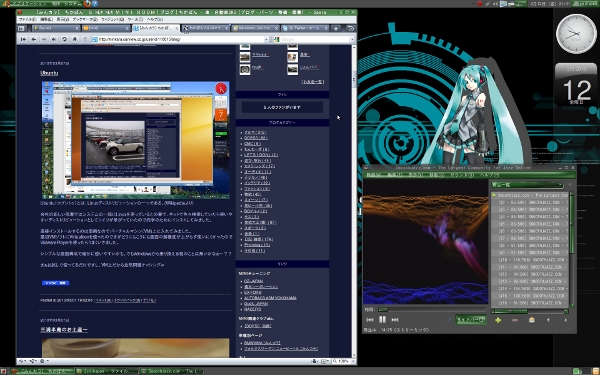Image resolution: width=600 pixels, height=375 pixels.
Task: Go back one page in Opera
Action: pyautogui.click(x=34, y=39)
